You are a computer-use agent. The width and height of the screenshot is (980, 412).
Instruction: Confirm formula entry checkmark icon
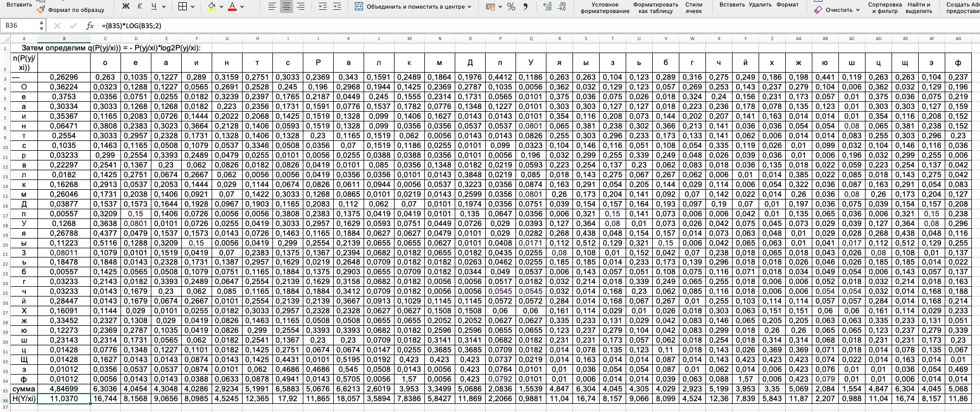point(73,25)
